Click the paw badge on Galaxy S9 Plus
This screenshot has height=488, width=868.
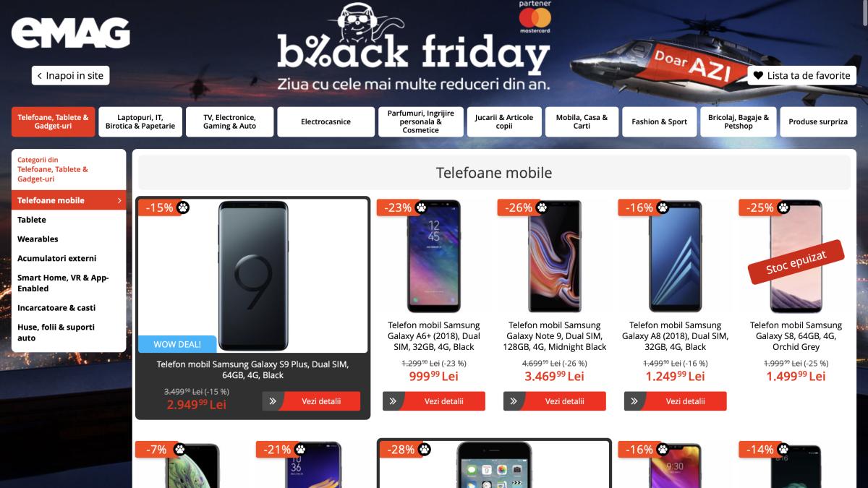183,207
